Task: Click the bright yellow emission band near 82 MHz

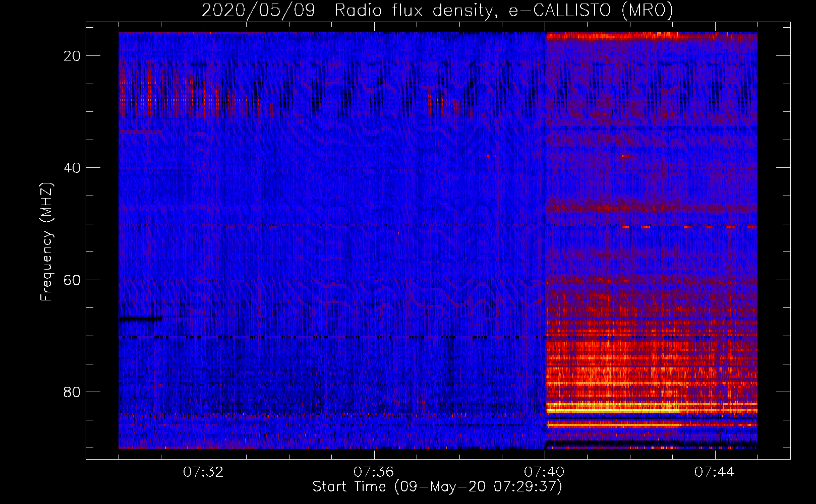Action: coord(652,407)
